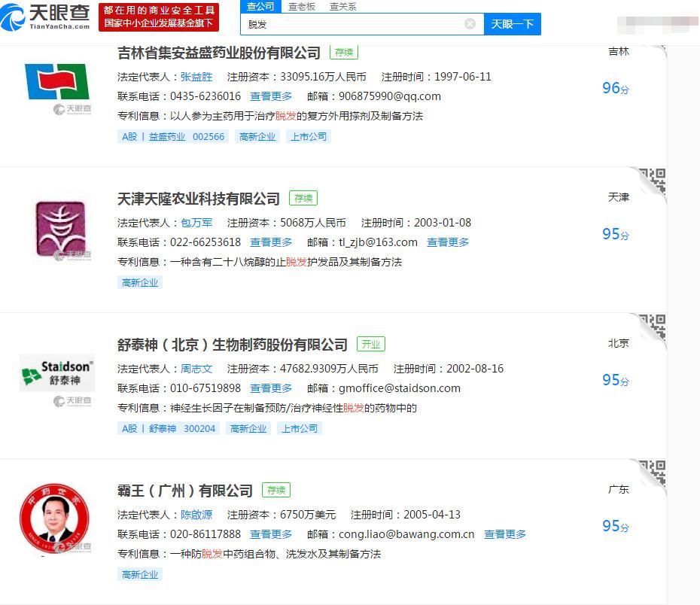The image size is (700, 605).
Task: Click the Staidson 舒泰神 company logo
Action: [x=57, y=373]
